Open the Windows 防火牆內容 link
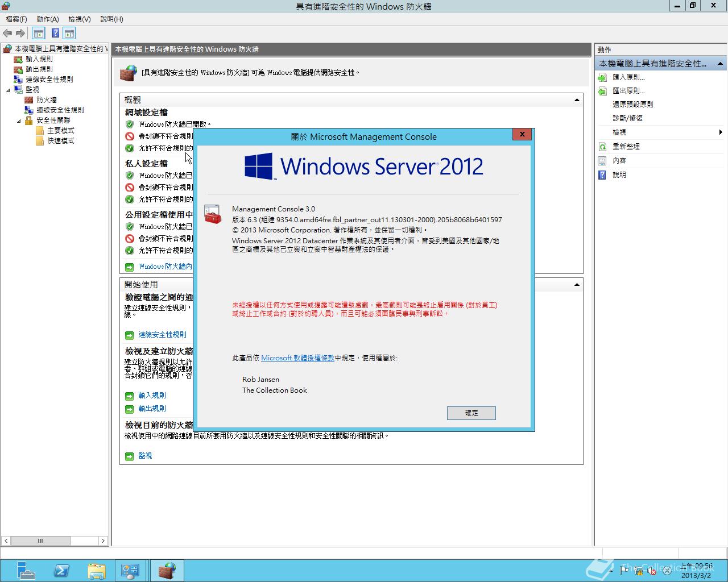This screenshot has width=728, height=582. point(166,267)
